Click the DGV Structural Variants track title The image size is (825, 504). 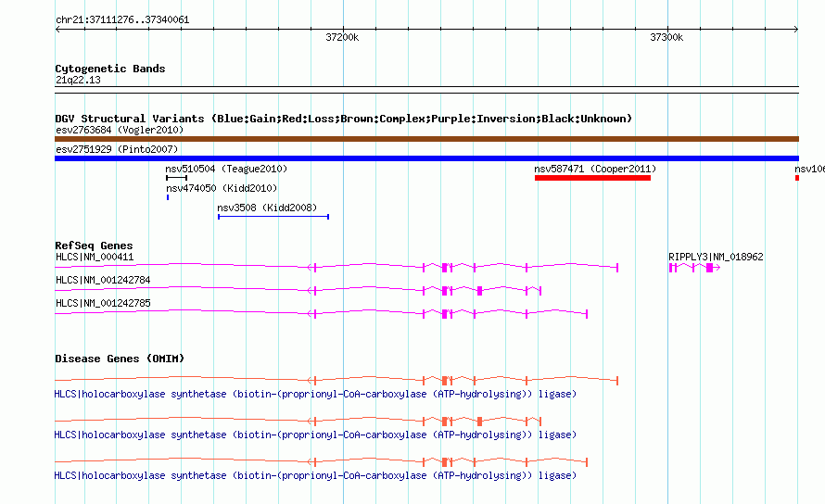[343, 119]
